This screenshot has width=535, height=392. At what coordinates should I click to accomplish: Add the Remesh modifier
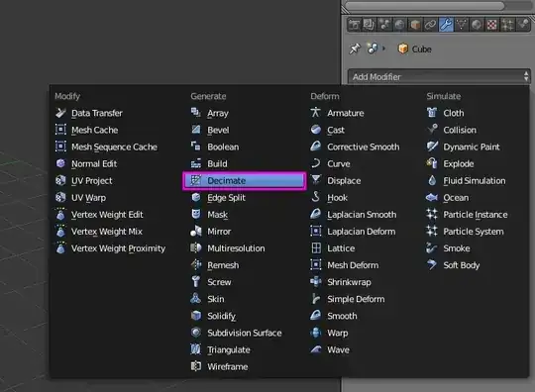coord(215,265)
